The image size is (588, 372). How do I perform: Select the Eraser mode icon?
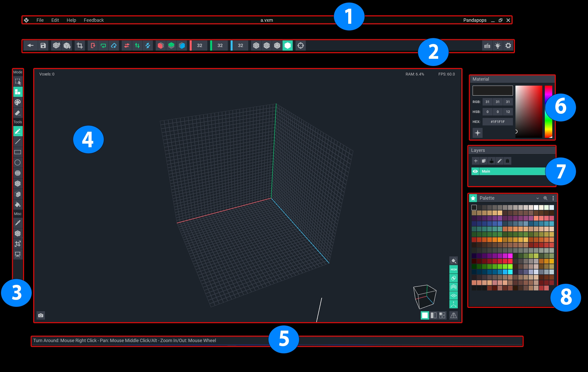tap(18, 113)
